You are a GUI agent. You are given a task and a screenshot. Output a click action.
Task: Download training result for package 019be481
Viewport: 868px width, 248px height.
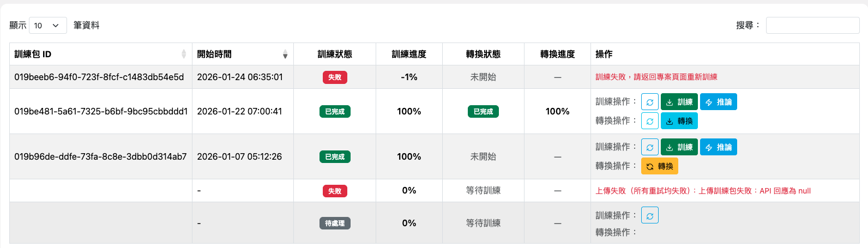click(x=679, y=102)
